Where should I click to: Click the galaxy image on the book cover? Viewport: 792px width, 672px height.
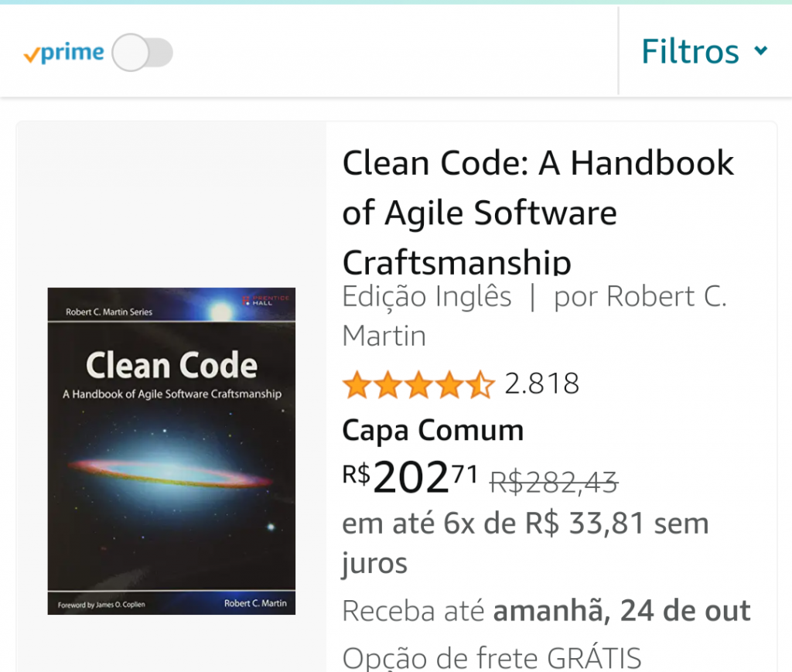pos(172,472)
